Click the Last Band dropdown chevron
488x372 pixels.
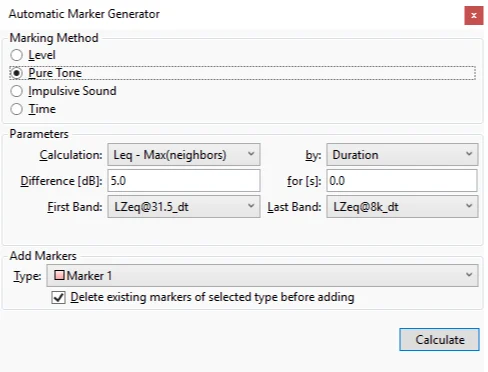tap(469, 206)
